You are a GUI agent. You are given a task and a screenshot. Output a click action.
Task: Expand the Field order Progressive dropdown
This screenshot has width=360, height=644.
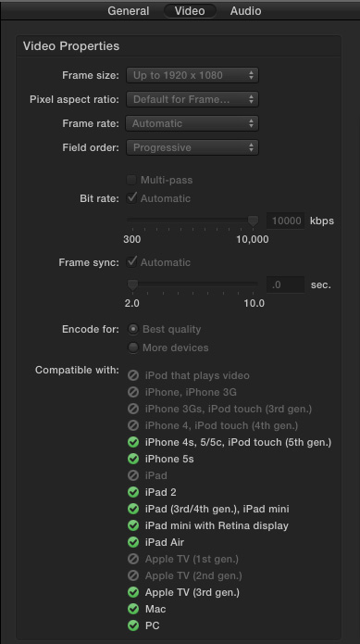coord(192,147)
